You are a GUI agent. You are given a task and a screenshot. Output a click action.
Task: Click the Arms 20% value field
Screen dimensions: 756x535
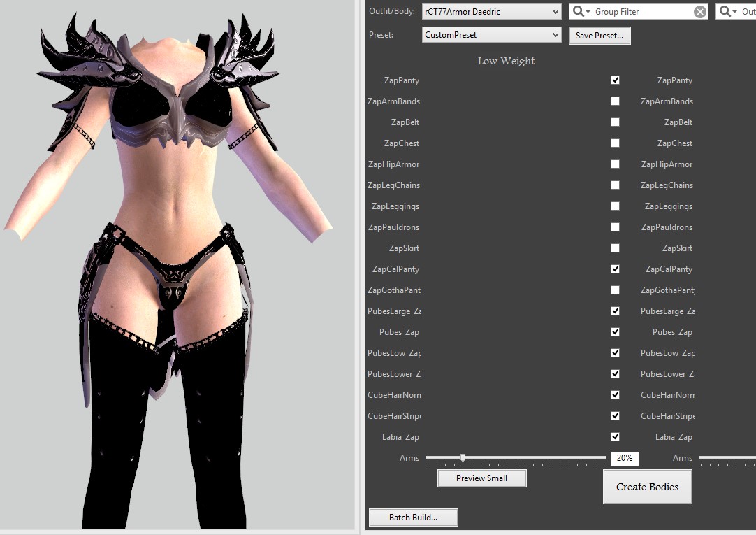(625, 458)
